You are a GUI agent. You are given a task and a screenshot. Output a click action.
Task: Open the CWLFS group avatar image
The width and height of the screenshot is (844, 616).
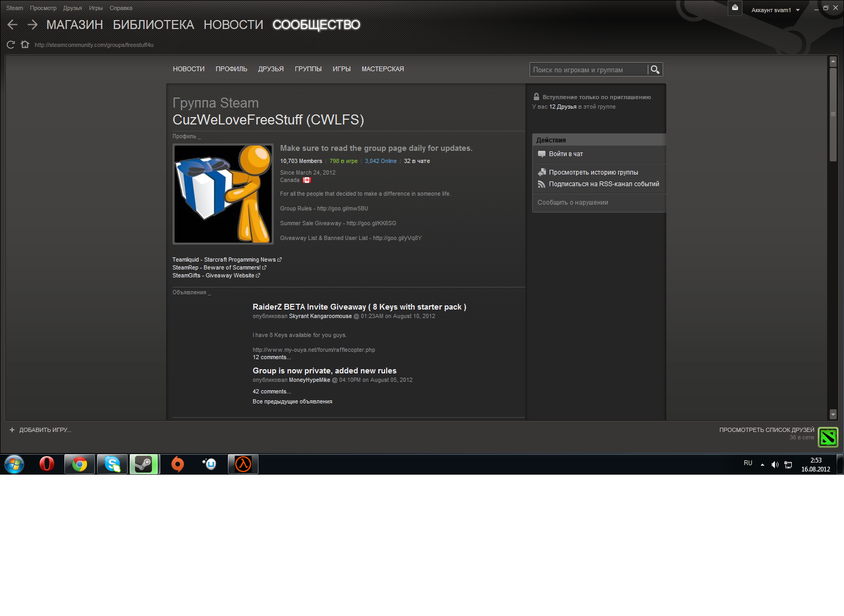click(x=223, y=194)
